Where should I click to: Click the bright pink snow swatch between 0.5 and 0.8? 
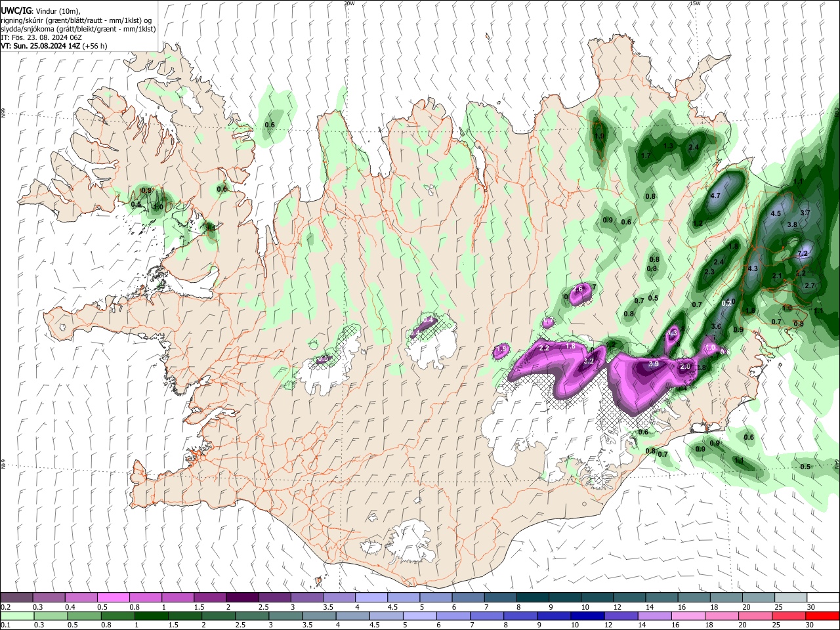click(x=113, y=597)
